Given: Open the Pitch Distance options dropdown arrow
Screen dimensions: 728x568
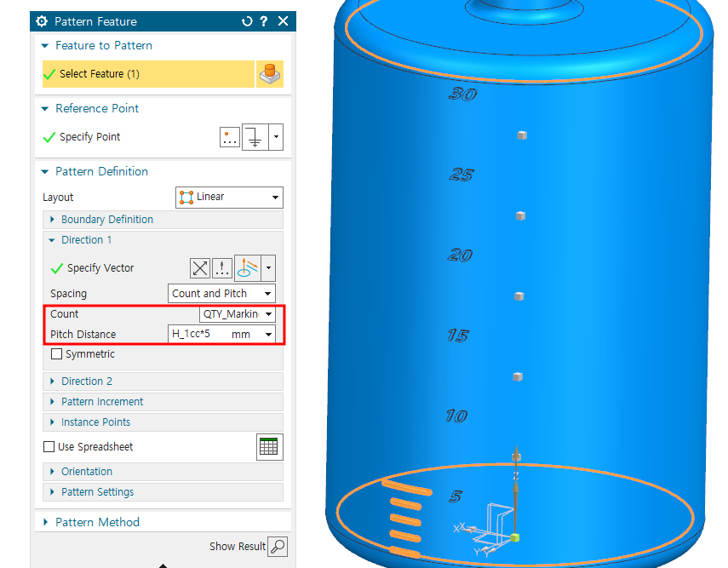Looking at the screenshot, I should point(269,335).
